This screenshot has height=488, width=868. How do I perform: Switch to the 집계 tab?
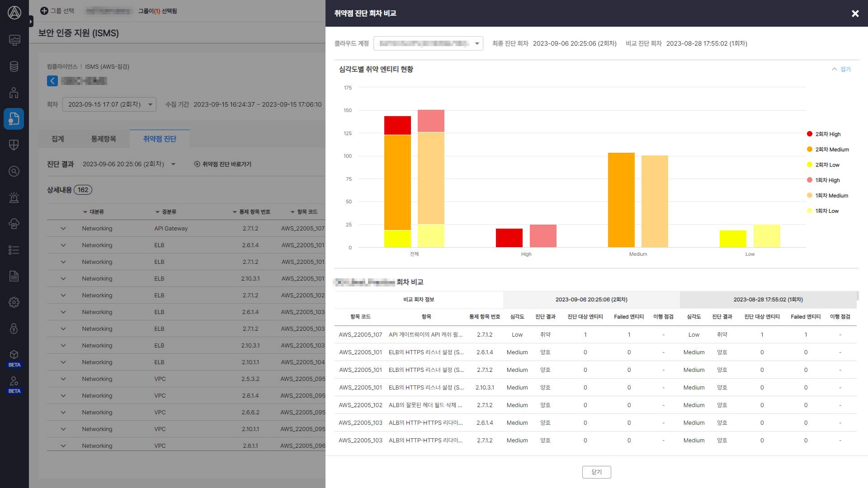tap(58, 139)
